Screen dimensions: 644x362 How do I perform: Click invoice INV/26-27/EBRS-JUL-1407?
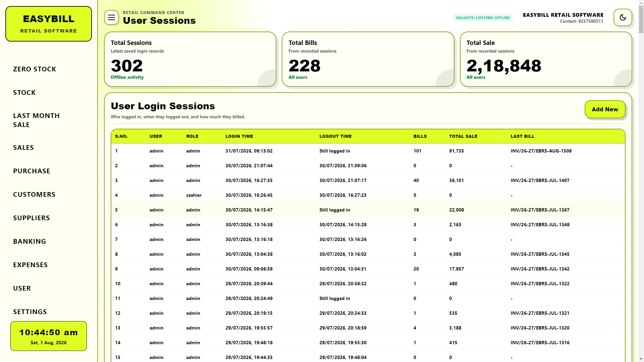tap(540, 180)
